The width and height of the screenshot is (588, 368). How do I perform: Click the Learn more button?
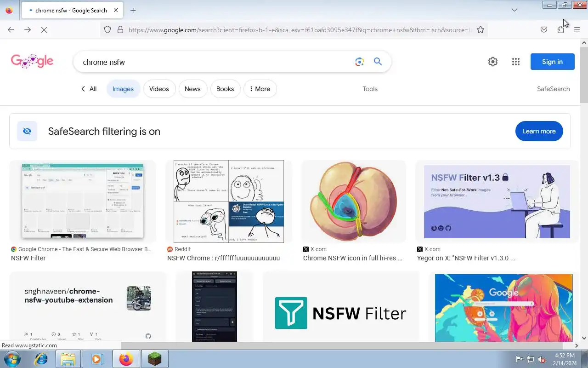click(539, 131)
